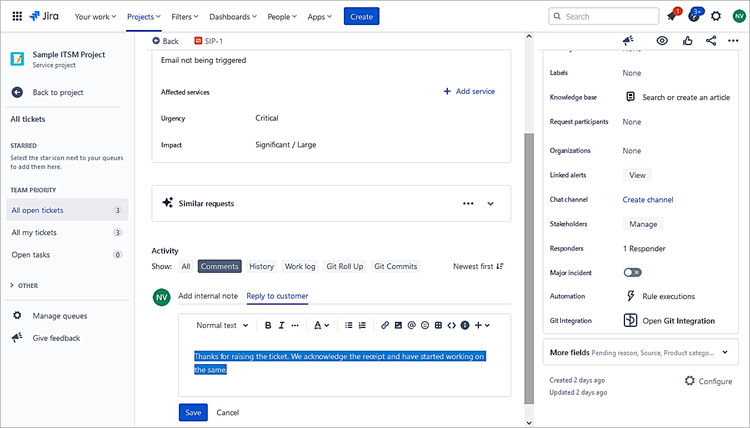Click the Create channel link
The image size is (750, 428).
point(648,200)
